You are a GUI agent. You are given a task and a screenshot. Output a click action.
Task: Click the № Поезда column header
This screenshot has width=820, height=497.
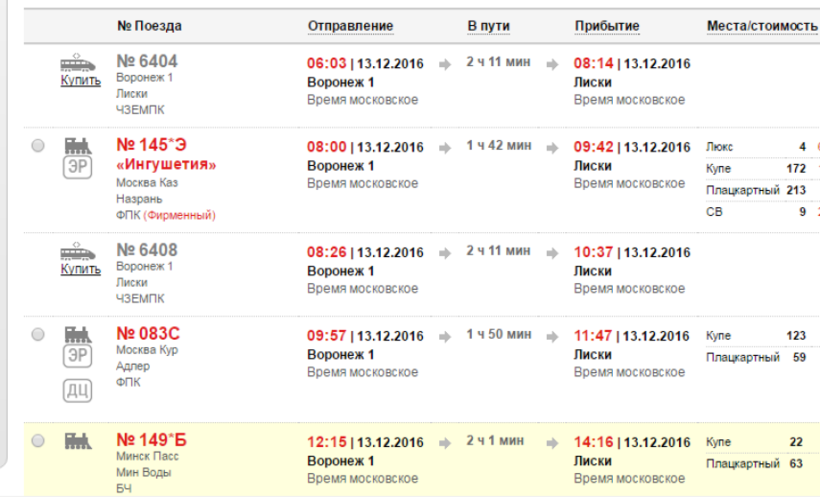149,25
